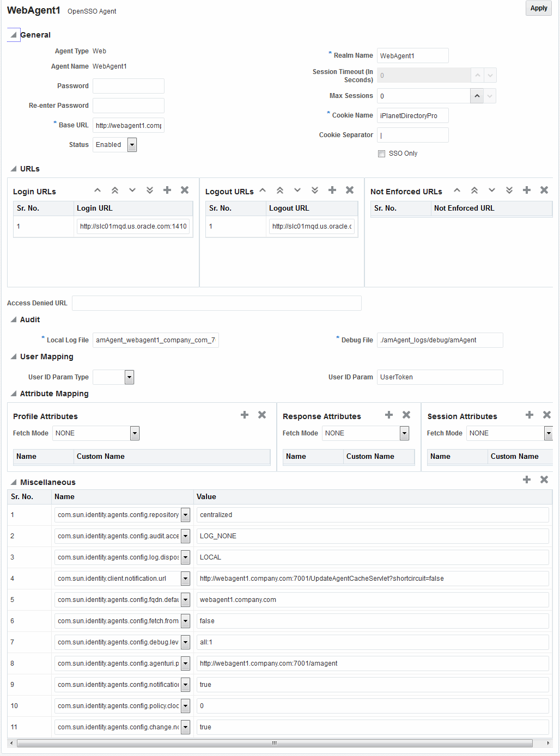This screenshot has width=560, height=756.
Task: Delete the selected Miscellaneous property
Action: click(544, 480)
